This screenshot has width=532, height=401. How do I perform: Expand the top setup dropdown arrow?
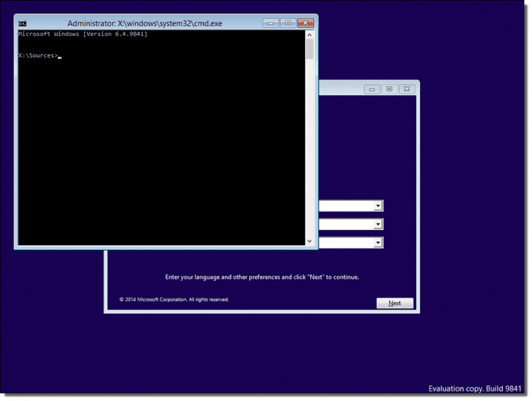coord(378,206)
